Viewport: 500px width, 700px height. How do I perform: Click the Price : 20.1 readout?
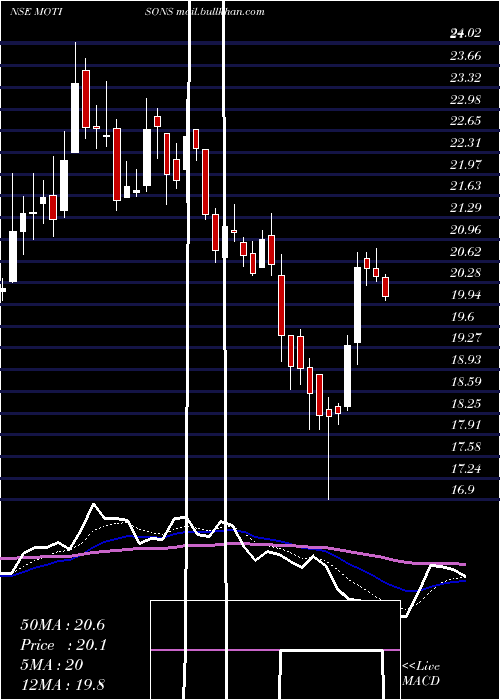tap(63, 645)
